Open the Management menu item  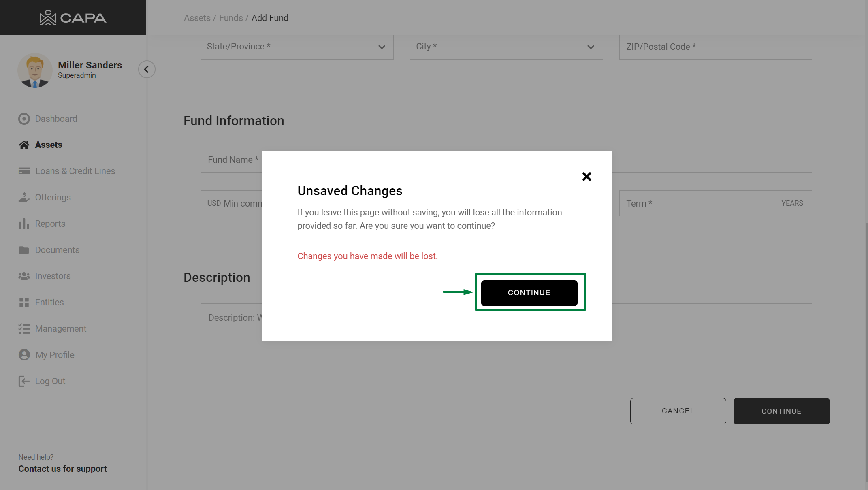pos(60,328)
